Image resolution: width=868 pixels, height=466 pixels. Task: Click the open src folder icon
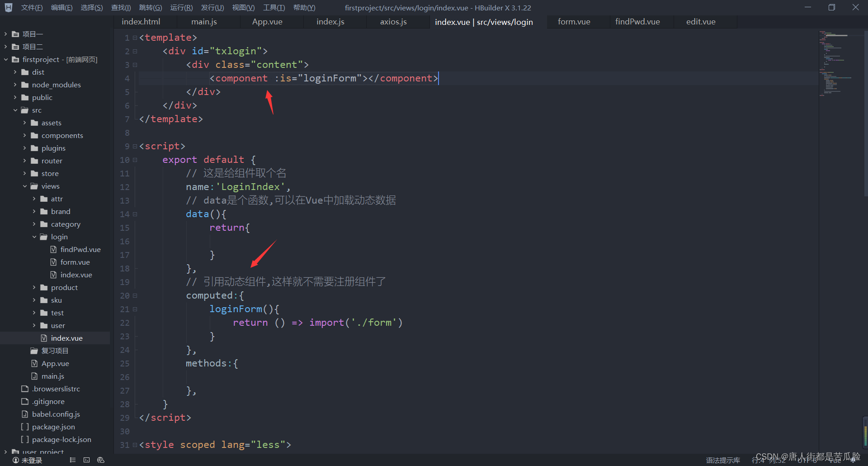click(x=25, y=110)
